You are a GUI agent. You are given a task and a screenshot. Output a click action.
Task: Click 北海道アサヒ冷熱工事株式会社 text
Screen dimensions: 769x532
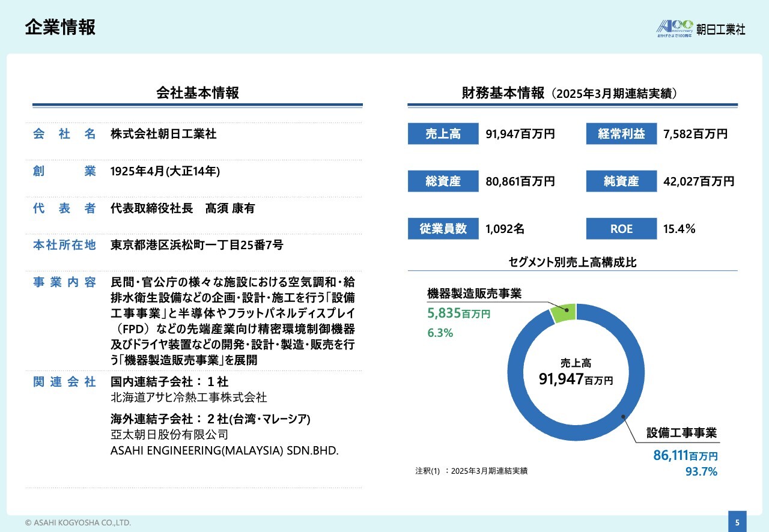(x=189, y=397)
